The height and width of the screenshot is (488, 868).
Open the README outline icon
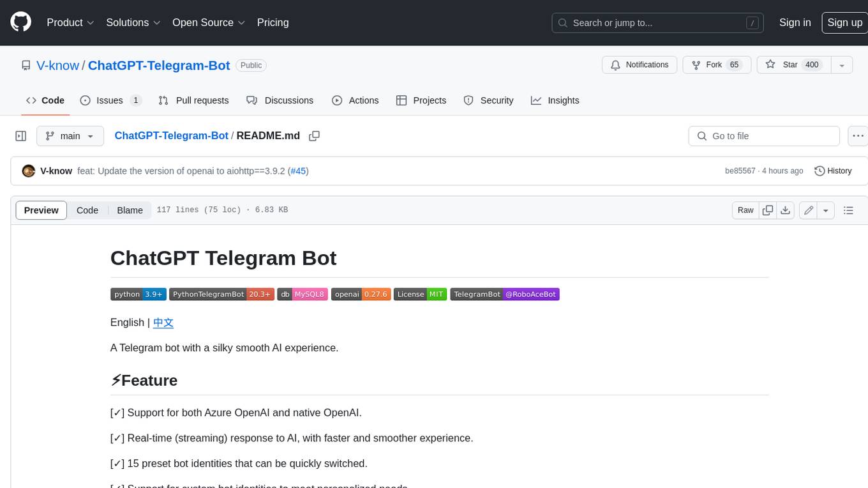pyautogui.click(x=848, y=210)
